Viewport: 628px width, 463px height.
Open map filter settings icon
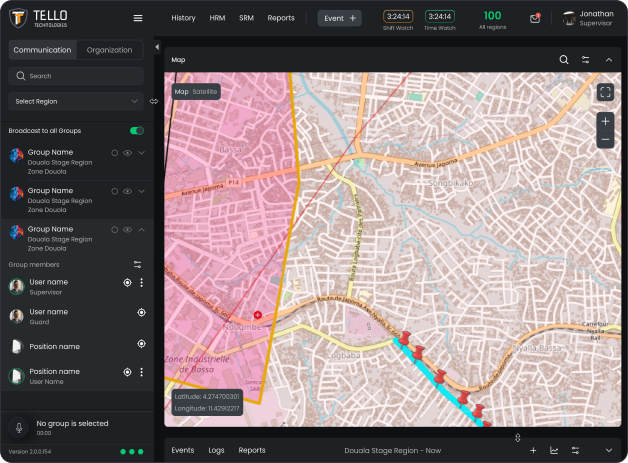(586, 60)
